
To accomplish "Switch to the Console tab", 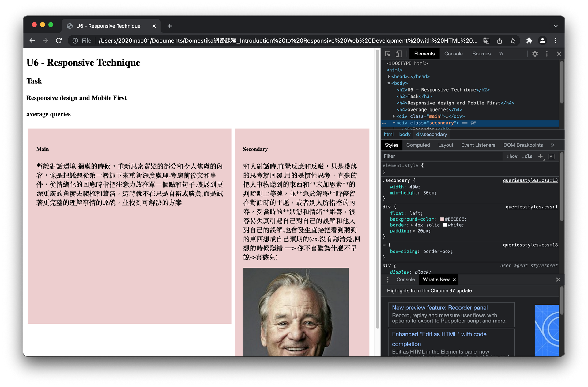I will click(453, 54).
